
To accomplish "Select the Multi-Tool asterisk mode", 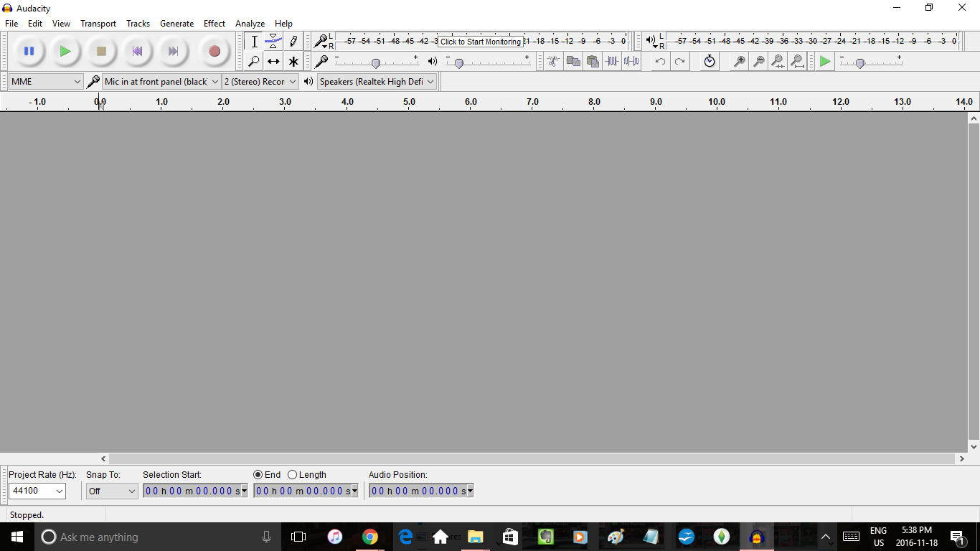I will coord(293,62).
